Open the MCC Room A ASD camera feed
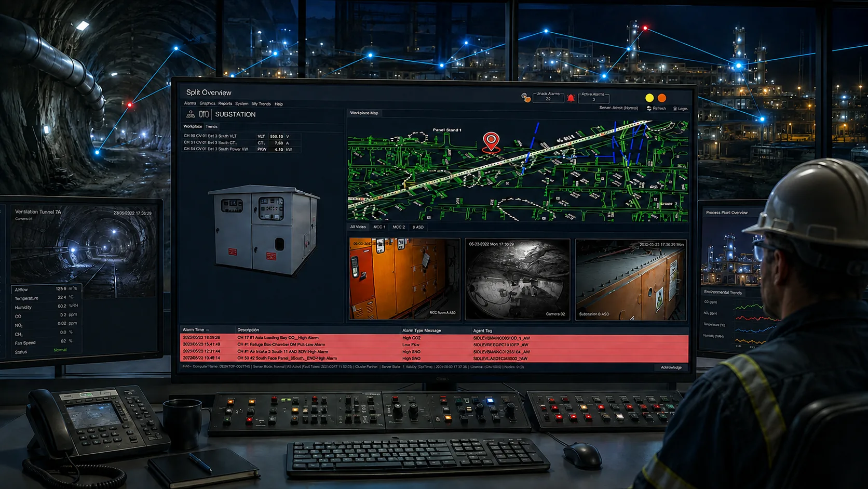The width and height of the screenshot is (868, 489). pyautogui.click(x=404, y=279)
